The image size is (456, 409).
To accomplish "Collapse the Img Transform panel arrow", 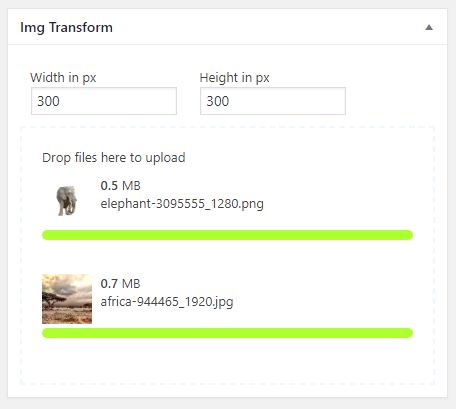I will (429, 27).
